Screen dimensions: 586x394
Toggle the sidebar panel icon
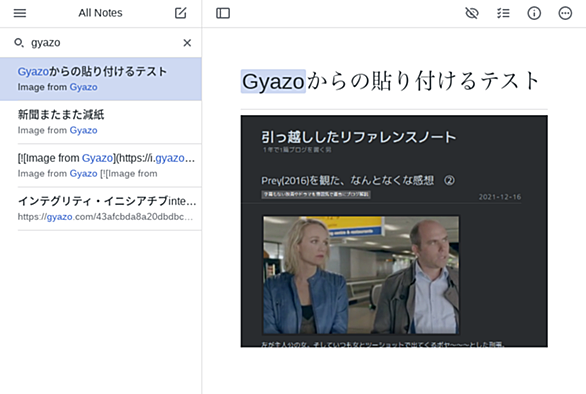[x=223, y=13]
